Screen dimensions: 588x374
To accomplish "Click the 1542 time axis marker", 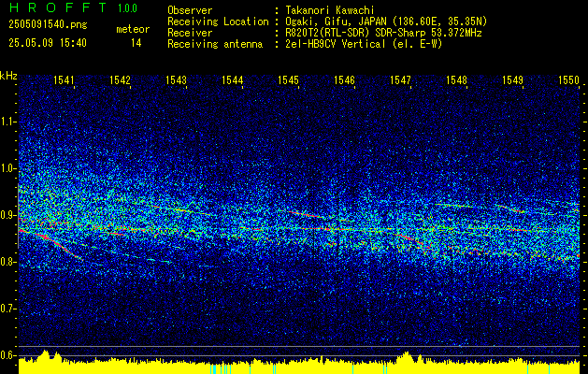I will tap(120, 79).
